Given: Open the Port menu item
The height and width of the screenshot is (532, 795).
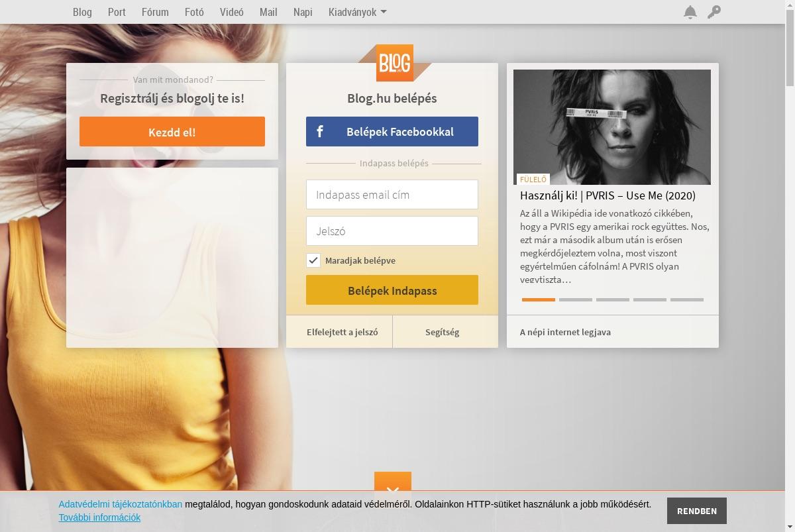Looking at the screenshot, I should [117, 12].
